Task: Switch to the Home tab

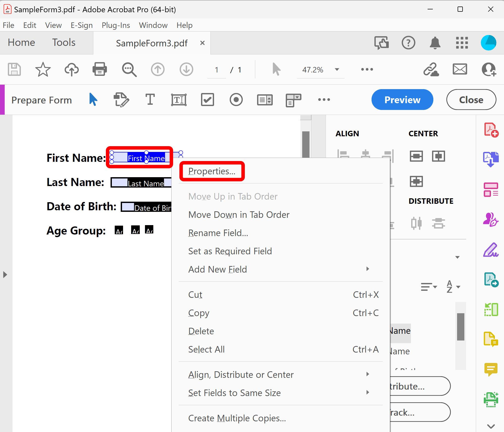Action: click(21, 42)
